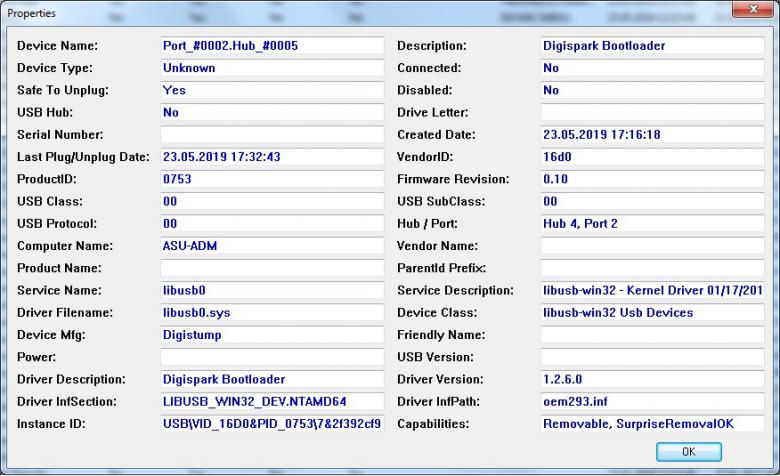
Task: Click the OK button
Action: [688, 452]
